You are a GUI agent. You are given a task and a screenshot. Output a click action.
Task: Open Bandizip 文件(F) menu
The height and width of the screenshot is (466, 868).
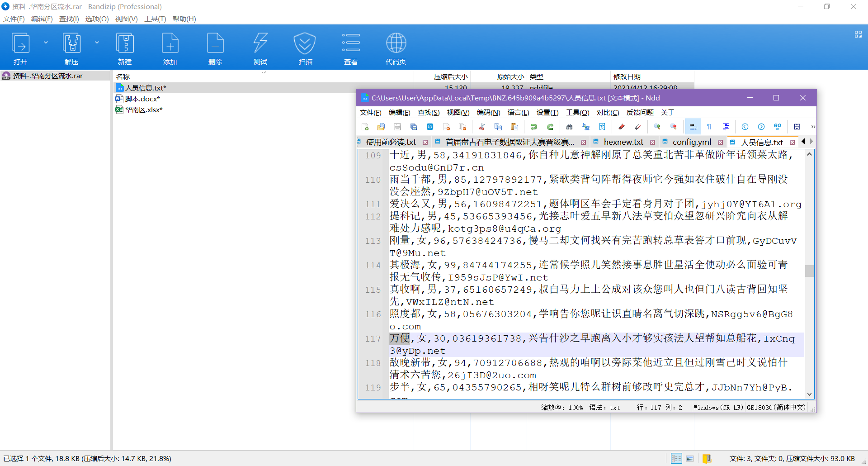[x=14, y=19]
